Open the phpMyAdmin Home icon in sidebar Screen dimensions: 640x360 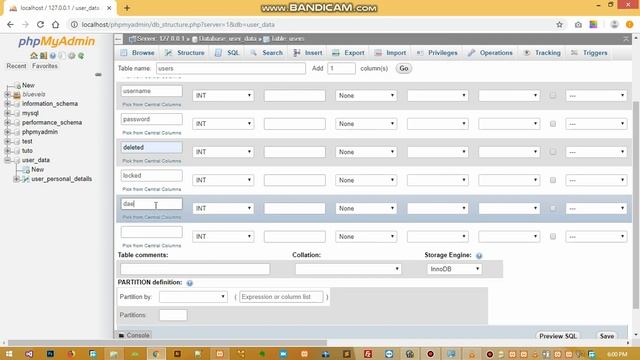pyautogui.click(x=34, y=56)
